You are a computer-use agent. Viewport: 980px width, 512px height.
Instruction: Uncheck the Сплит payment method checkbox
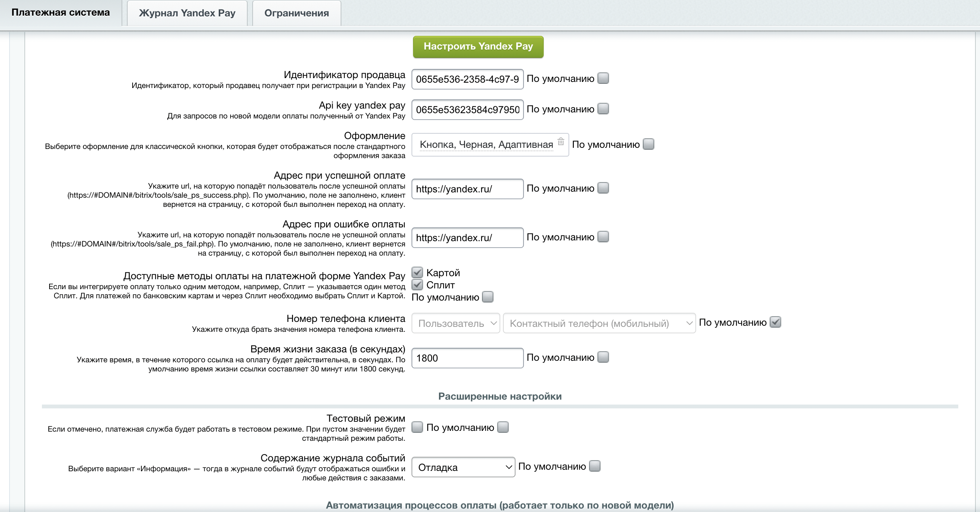click(x=417, y=285)
